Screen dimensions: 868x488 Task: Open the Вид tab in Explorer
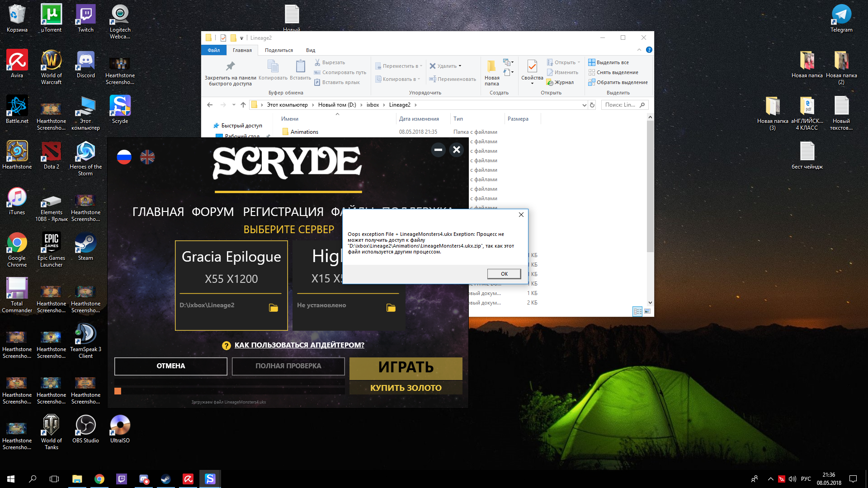310,50
